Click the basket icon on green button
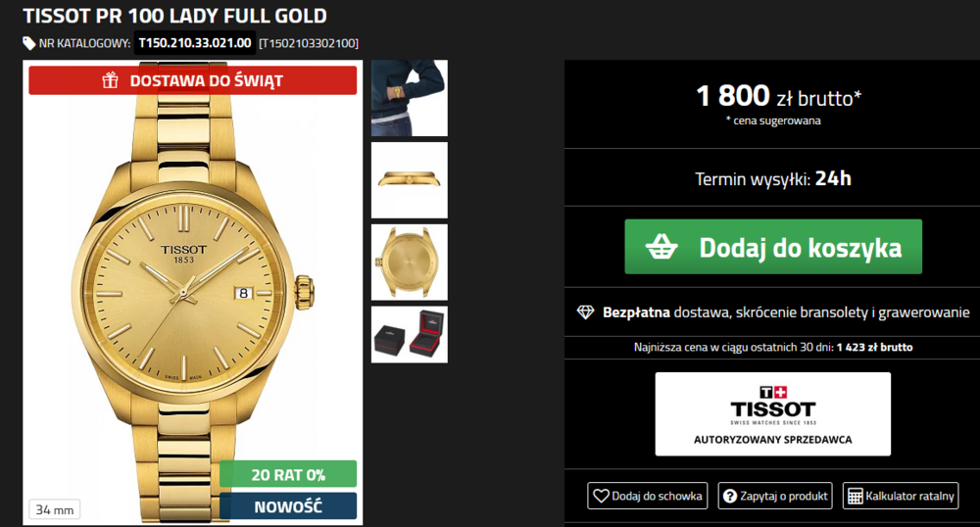The height and width of the screenshot is (527, 980). (661, 247)
